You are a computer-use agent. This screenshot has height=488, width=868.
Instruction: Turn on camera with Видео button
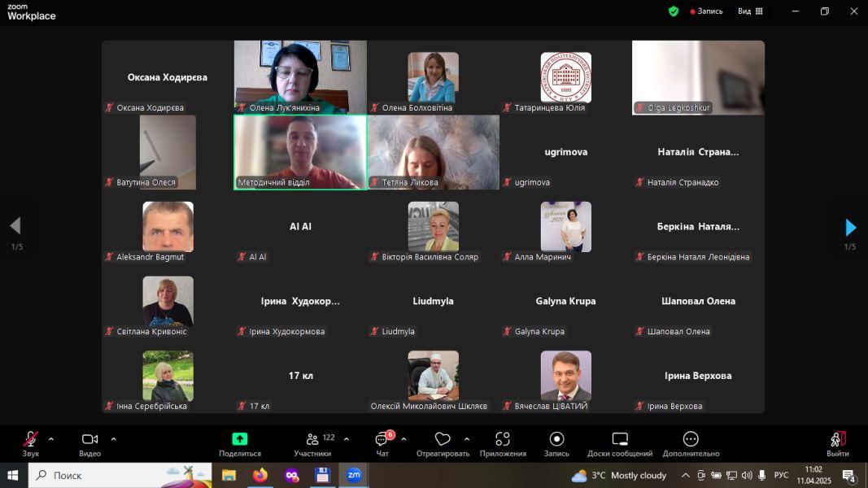89,440
